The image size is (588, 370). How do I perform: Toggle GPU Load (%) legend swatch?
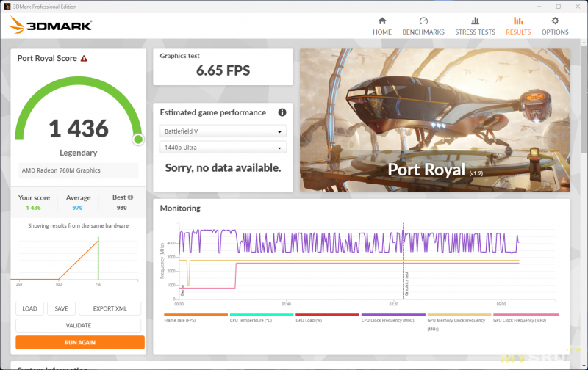click(327, 315)
